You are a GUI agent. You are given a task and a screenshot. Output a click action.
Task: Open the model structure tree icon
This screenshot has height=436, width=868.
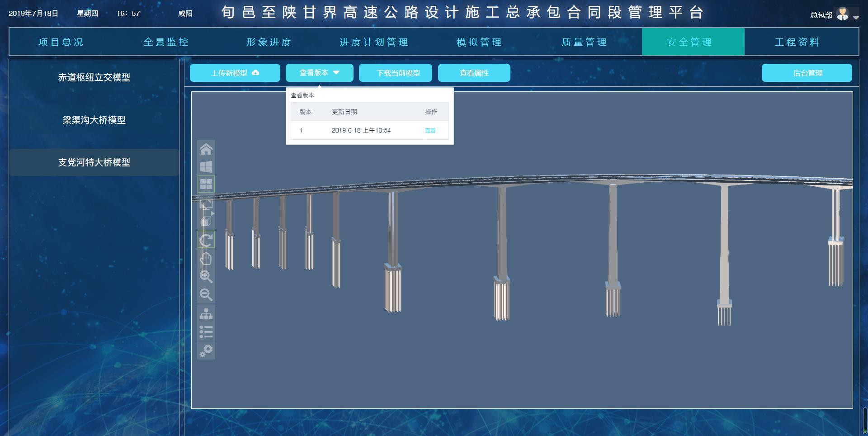[x=206, y=314]
